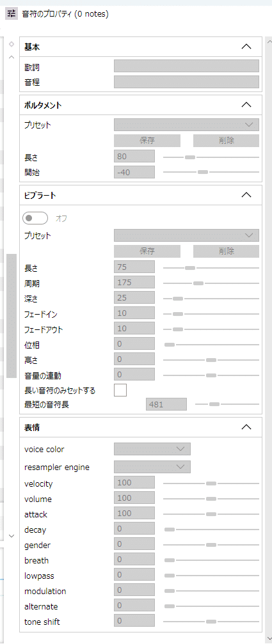Click the left scrollbar down arrow
The height and width of the screenshot is (644, 272).
point(12,535)
